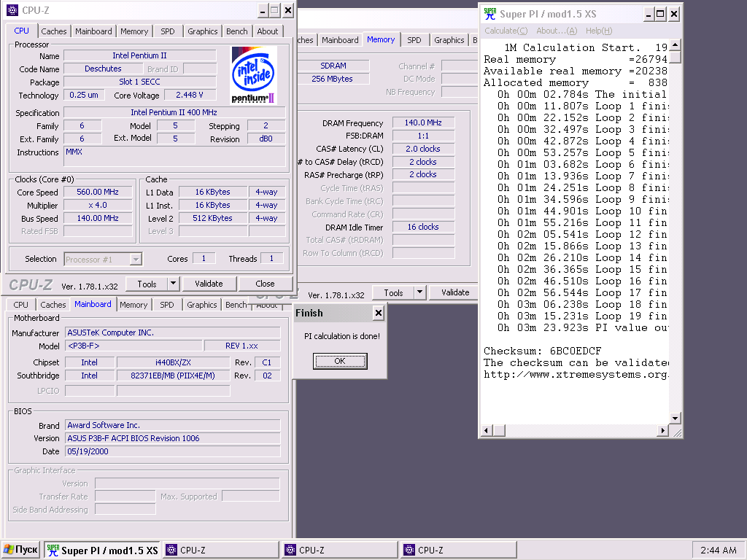This screenshot has width=747, height=560.
Task: Click Validate button in Memory CPU-Z window
Action: [x=455, y=292]
